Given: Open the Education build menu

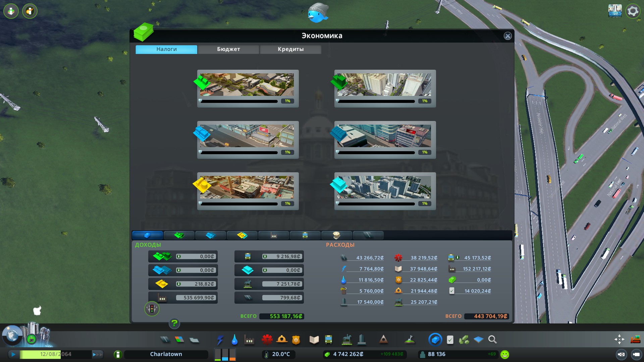Looking at the screenshot, I should [314, 340].
